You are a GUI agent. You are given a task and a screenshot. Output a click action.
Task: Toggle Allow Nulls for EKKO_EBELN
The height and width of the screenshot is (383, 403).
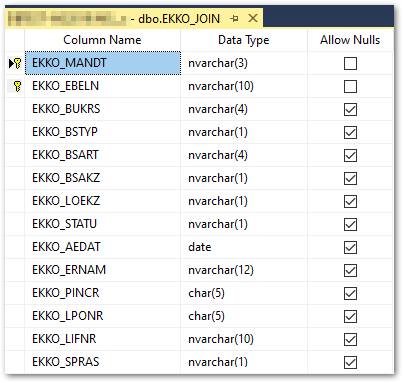pos(350,86)
